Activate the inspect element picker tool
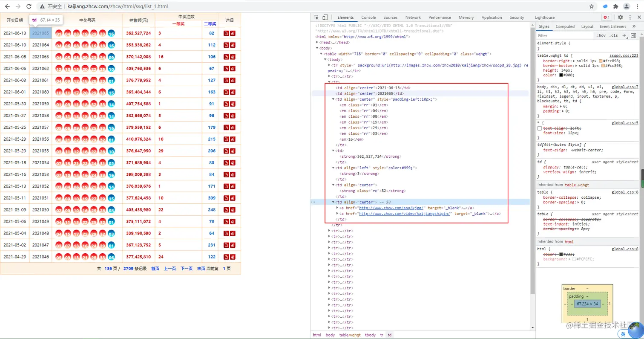Viewport: 644px width, 339px height. click(316, 17)
